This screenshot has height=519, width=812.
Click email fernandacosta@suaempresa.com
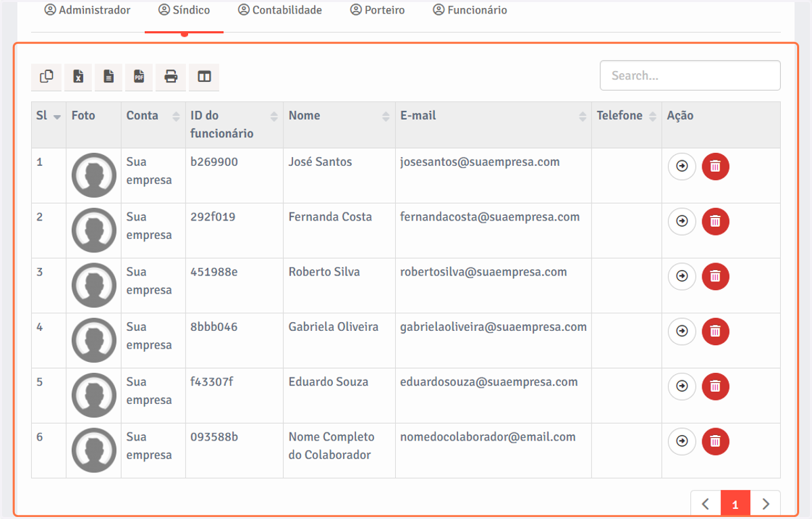[490, 217]
